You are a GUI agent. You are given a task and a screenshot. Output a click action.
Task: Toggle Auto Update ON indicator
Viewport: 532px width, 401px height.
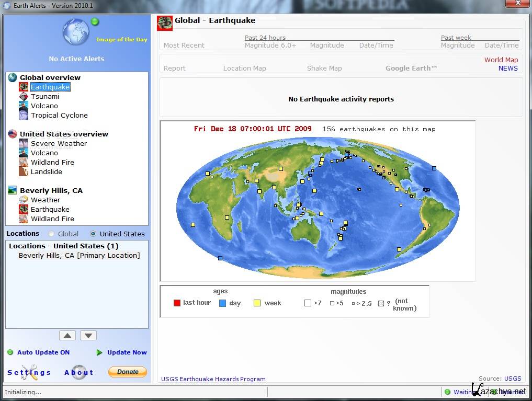[10, 352]
